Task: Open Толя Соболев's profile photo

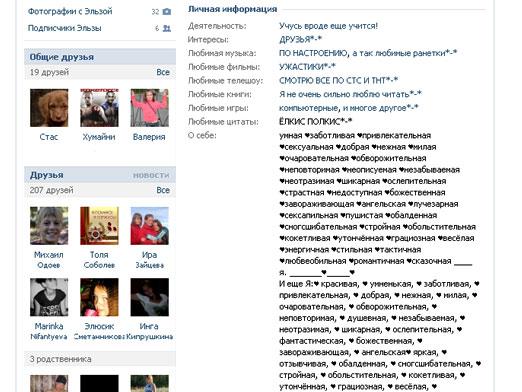Action: click(x=99, y=226)
